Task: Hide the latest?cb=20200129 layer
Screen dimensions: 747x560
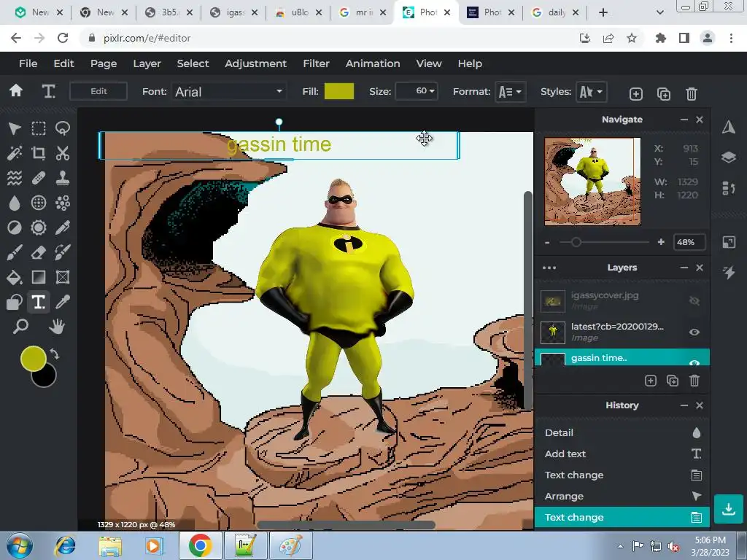Action: (694, 332)
